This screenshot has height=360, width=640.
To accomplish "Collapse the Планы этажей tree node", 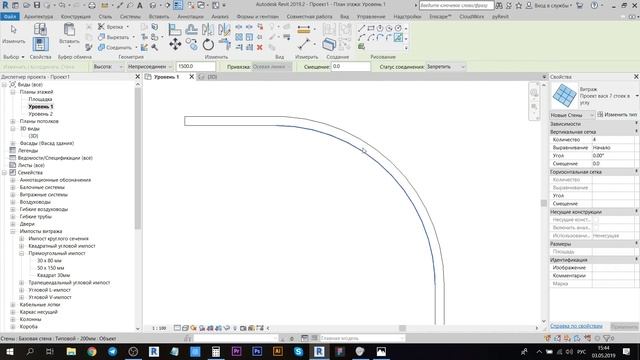I will tap(13, 92).
